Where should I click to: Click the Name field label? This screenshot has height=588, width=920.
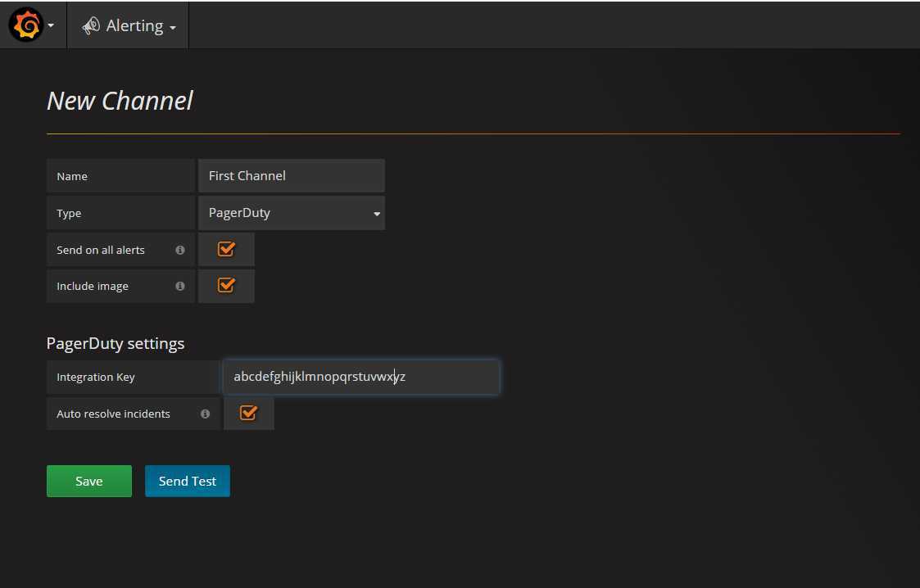[72, 176]
